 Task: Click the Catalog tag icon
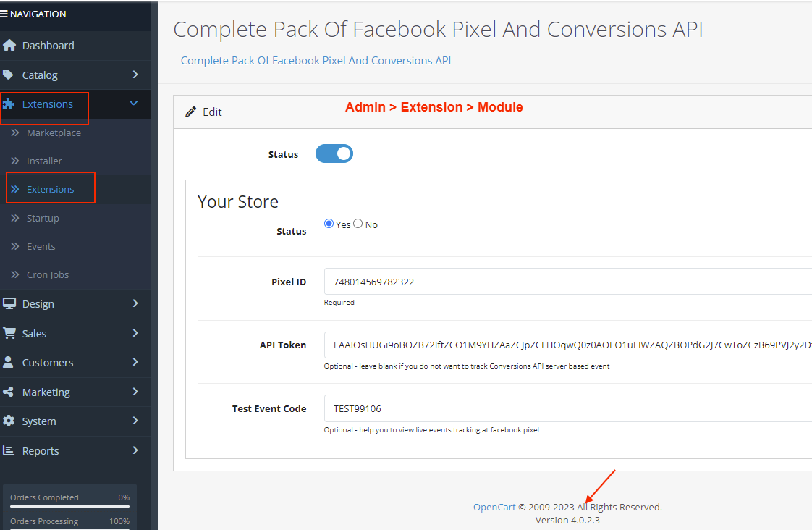point(8,75)
